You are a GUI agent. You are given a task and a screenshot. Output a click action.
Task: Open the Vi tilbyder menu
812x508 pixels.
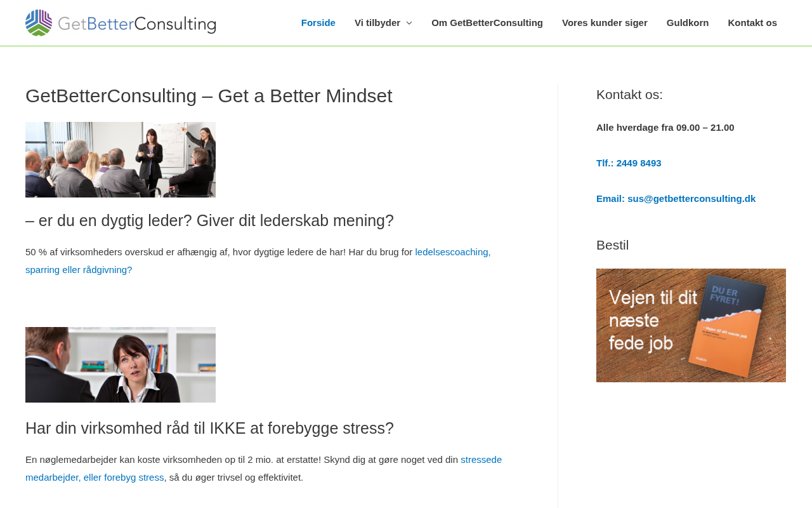(377, 23)
